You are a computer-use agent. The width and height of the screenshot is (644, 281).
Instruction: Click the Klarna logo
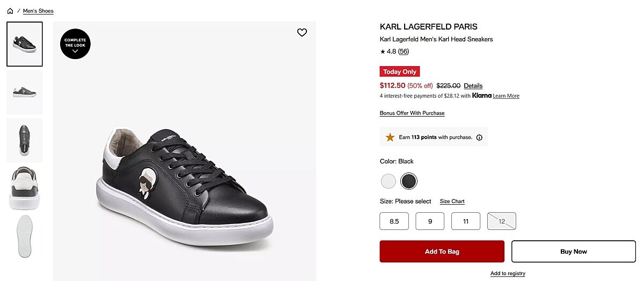pos(482,96)
